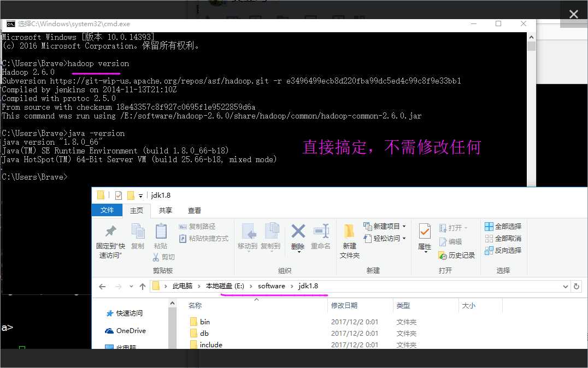Open 复制到 (Copy to) in ribbon
The image size is (588, 368).
pos(271,237)
